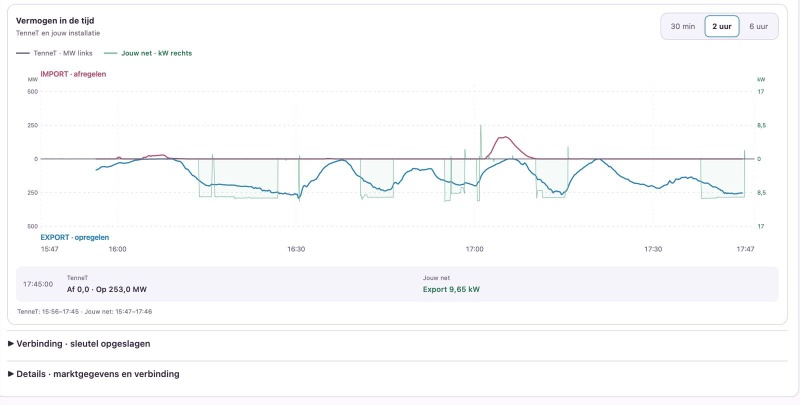
Task: Click the 17:45:00 timestamp in readout
Action: click(x=38, y=284)
